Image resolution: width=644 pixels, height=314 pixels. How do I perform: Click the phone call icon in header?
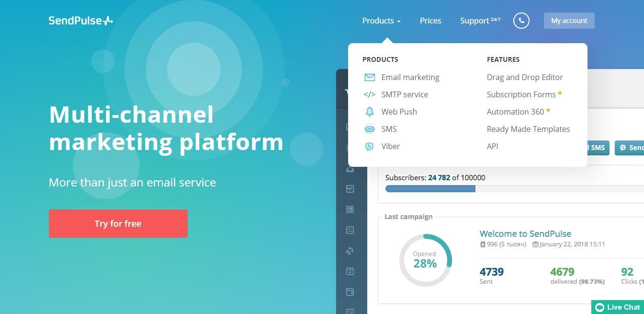coord(521,21)
